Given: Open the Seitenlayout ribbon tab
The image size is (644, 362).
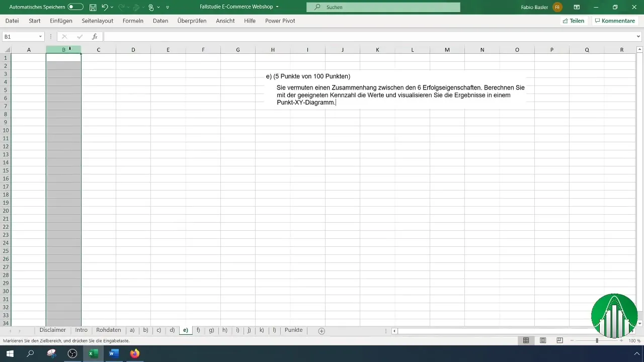Looking at the screenshot, I should click(x=98, y=21).
